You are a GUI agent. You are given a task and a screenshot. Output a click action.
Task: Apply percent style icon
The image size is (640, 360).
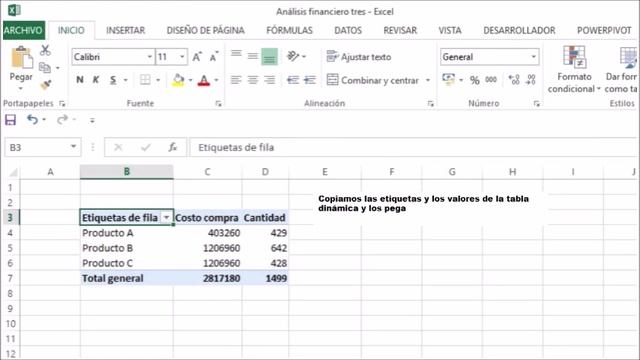pos(474,80)
